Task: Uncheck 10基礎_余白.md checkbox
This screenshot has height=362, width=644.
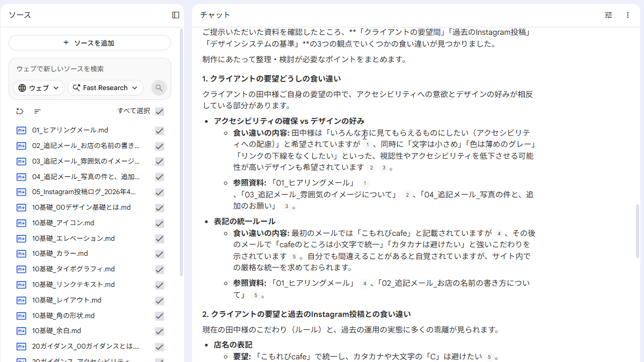Action: pyautogui.click(x=159, y=331)
